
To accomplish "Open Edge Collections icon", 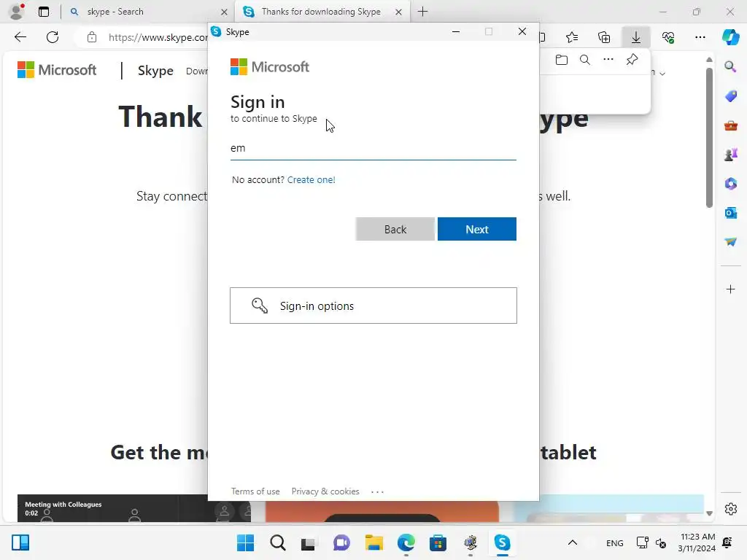I will click(604, 37).
